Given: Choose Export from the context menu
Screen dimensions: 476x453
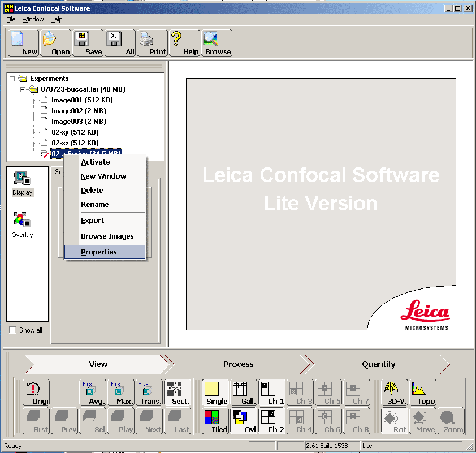Looking at the screenshot, I should 105,221.
